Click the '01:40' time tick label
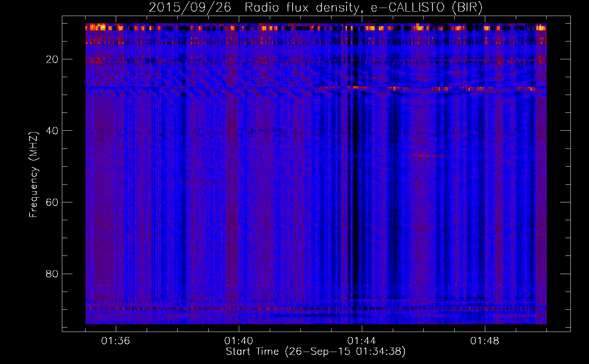 [x=239, y=341]
